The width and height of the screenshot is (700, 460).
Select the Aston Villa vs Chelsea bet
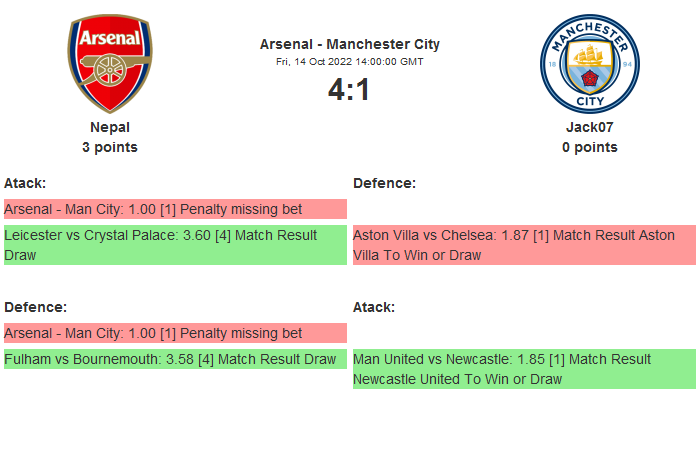[524, 245]
